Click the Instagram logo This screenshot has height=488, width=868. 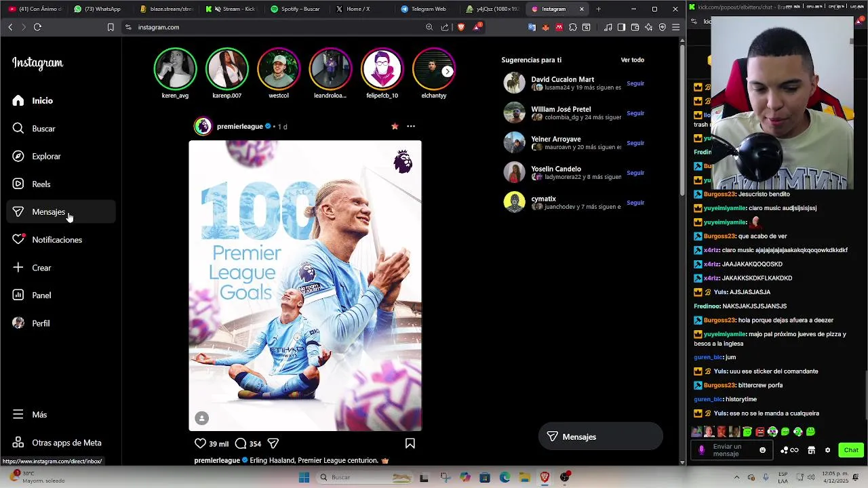[x=37, y=63]
